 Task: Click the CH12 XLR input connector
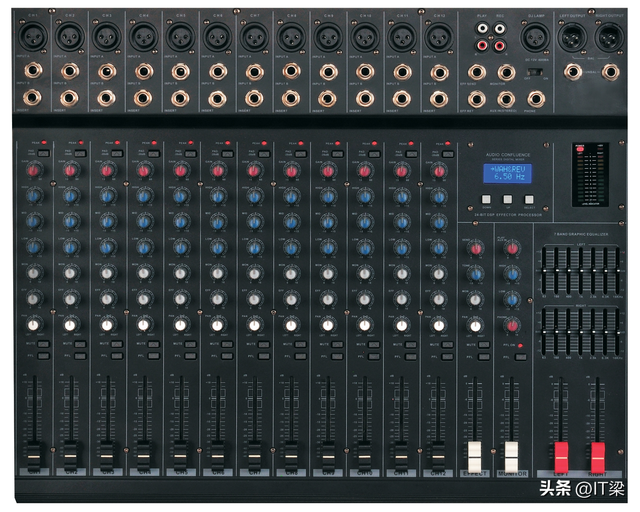tap(439, 37)
